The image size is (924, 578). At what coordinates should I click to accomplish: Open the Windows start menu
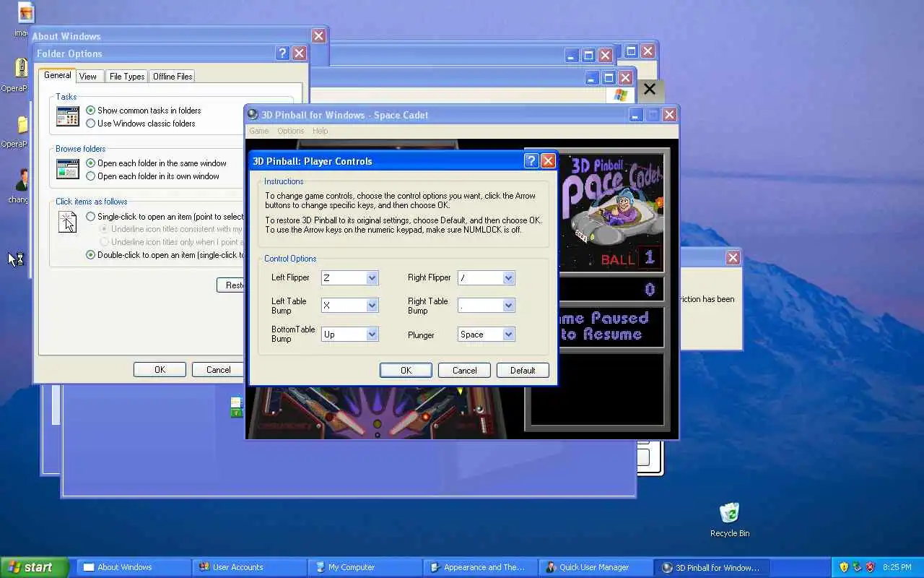[x=35, y=567]
